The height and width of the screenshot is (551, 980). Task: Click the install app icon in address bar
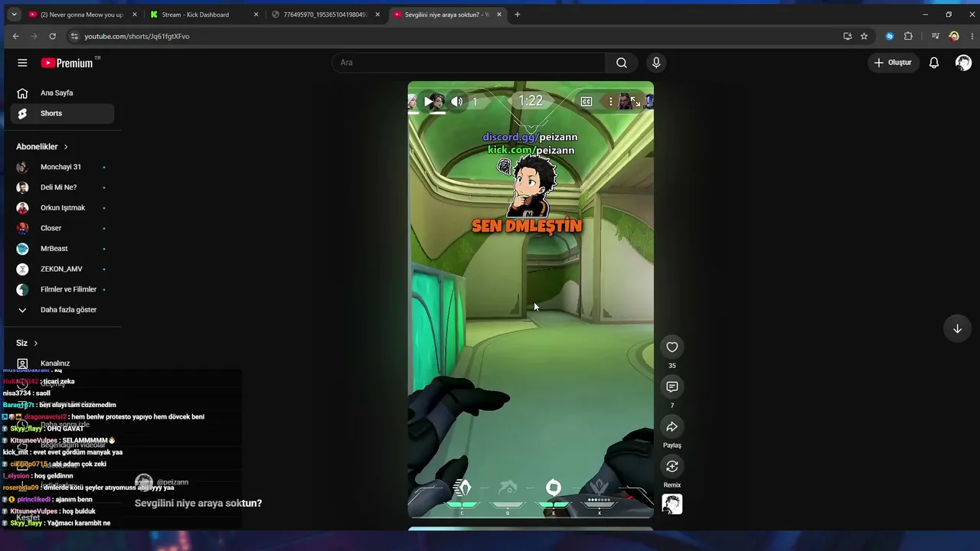(x=848, y=36)
